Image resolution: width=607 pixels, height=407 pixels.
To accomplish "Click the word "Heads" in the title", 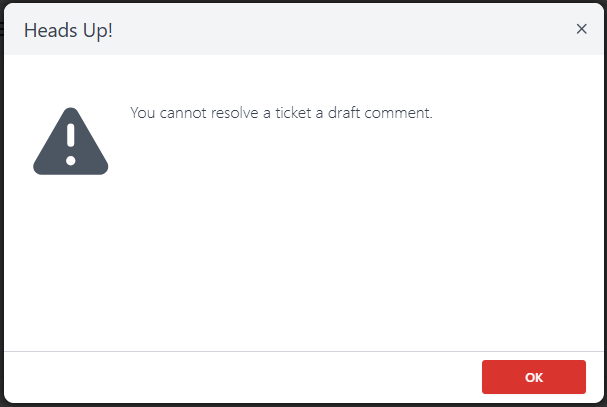I will click(48, 30).
